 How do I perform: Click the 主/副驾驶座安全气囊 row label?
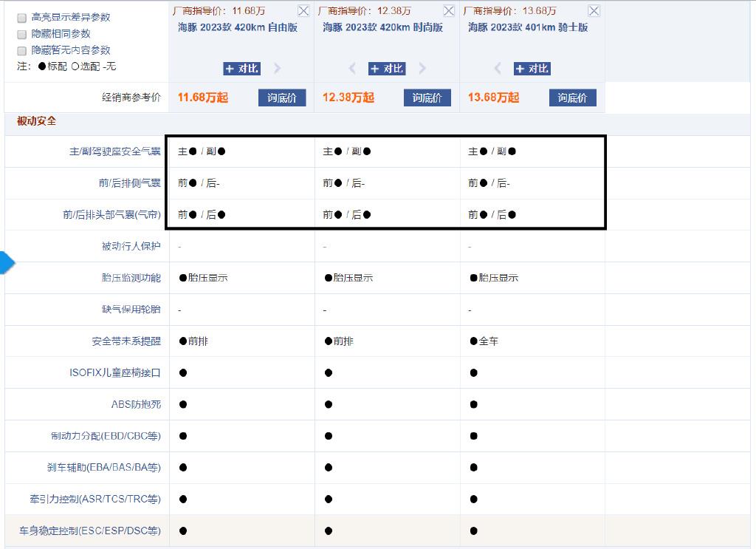coord(114,151)
